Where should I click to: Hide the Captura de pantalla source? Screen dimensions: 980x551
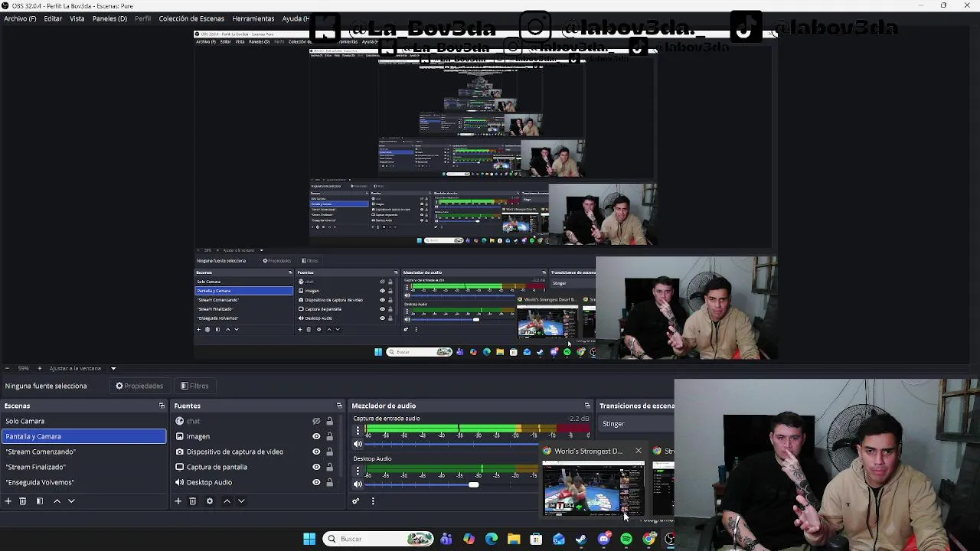316,467
